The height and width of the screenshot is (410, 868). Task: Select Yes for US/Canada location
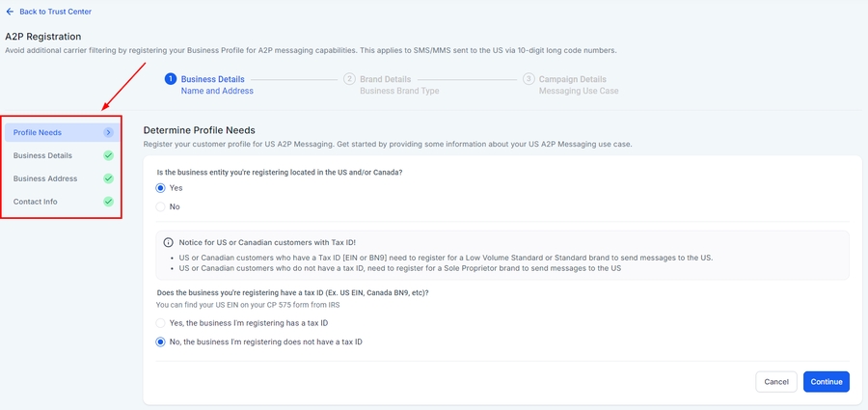161,188
